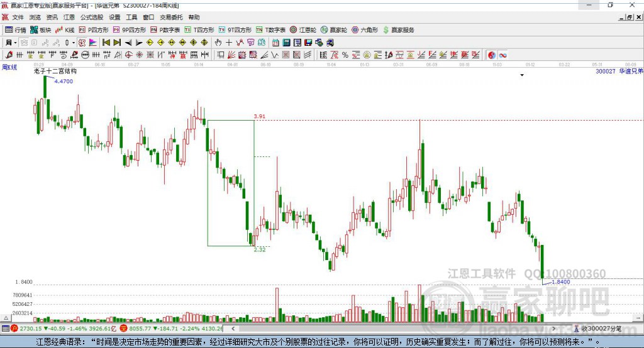644x348 pixels.
Task: Click the 沪 index badge in status bar
Action: tap(14, 329)
